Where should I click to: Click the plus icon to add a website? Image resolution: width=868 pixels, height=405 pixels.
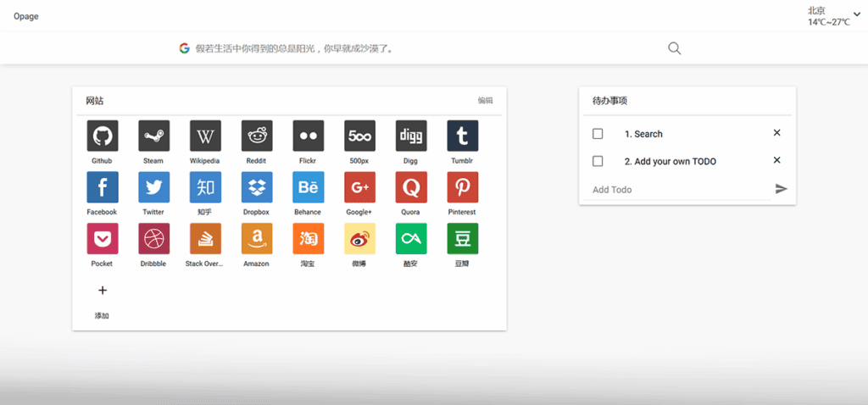(x=103, y=291)
